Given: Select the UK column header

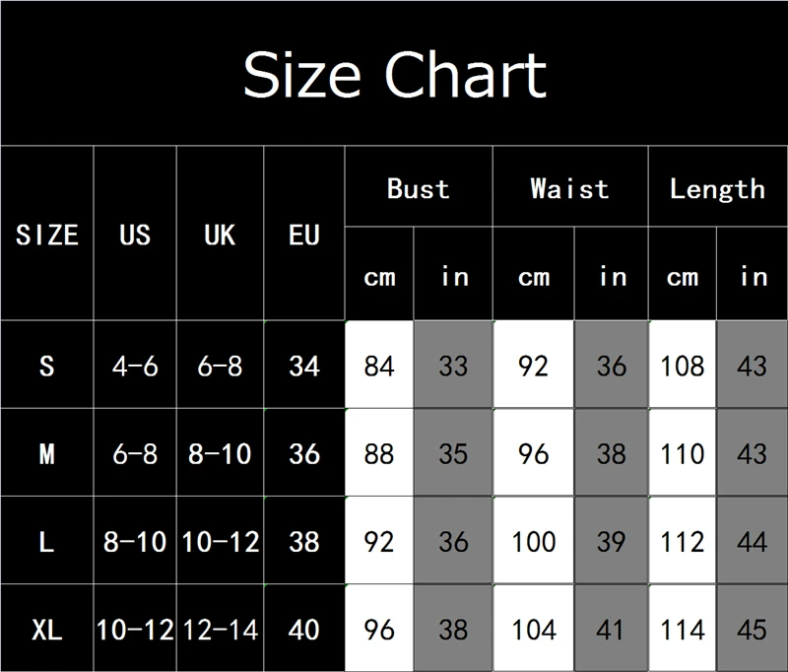Looking at the screenshot, I should click(220, 235).
